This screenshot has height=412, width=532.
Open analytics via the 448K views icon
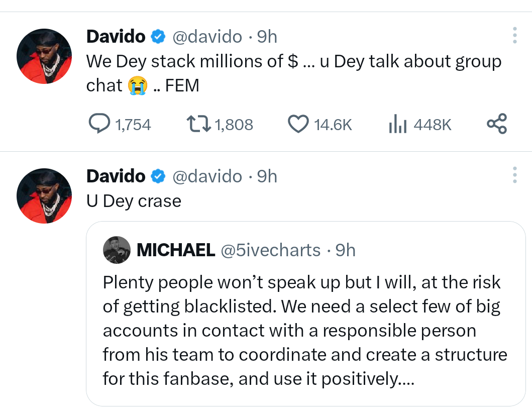[397, 124]
